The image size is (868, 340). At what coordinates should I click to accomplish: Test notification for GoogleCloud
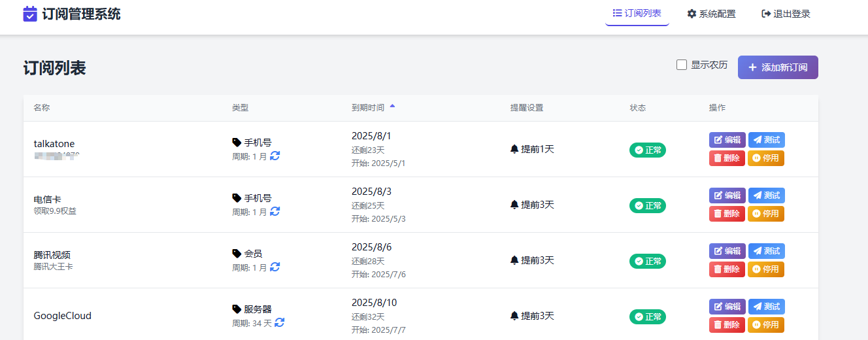[x=766, y=307]
